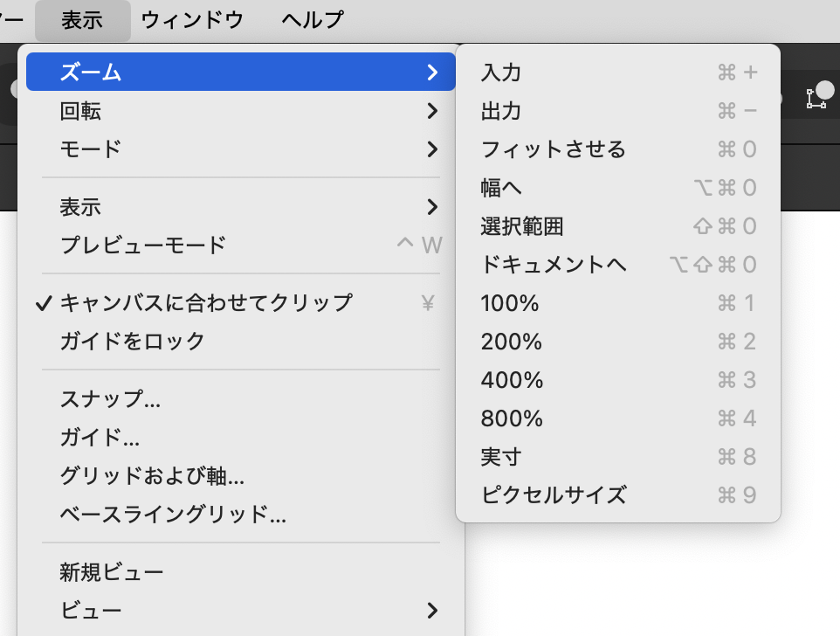Toggle プレビューモード in the view menu

(x=143, y=245)
